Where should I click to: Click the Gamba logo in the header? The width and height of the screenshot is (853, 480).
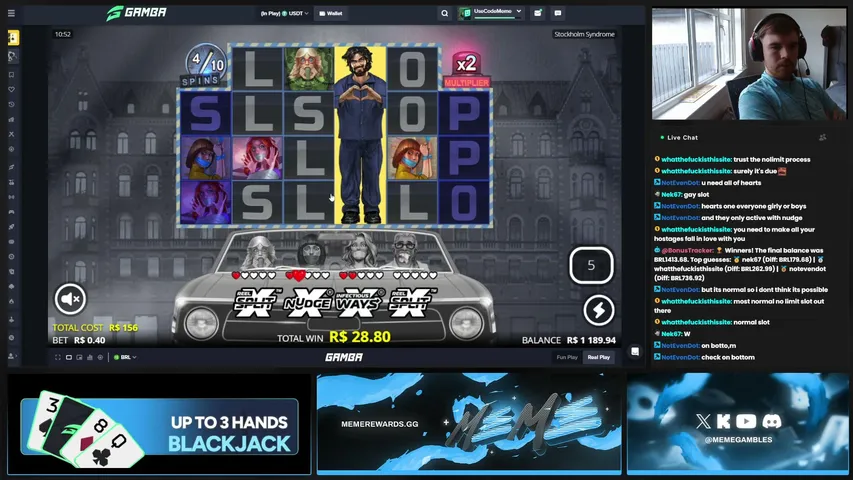[137, 13]
